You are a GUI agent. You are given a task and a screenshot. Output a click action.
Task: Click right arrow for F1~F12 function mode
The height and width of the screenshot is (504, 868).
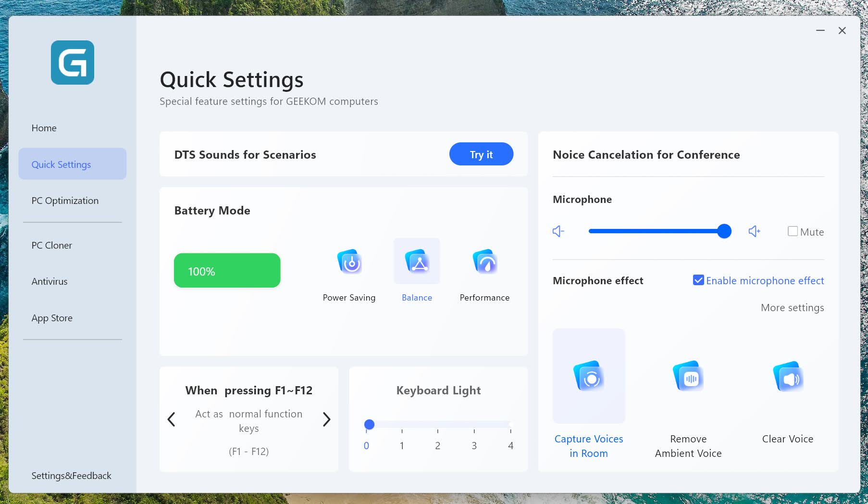326,419
